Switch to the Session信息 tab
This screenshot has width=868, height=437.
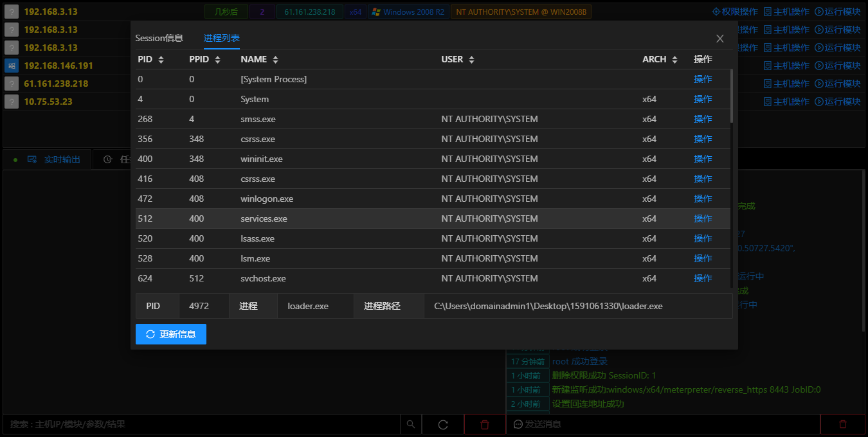coord(159,38)
